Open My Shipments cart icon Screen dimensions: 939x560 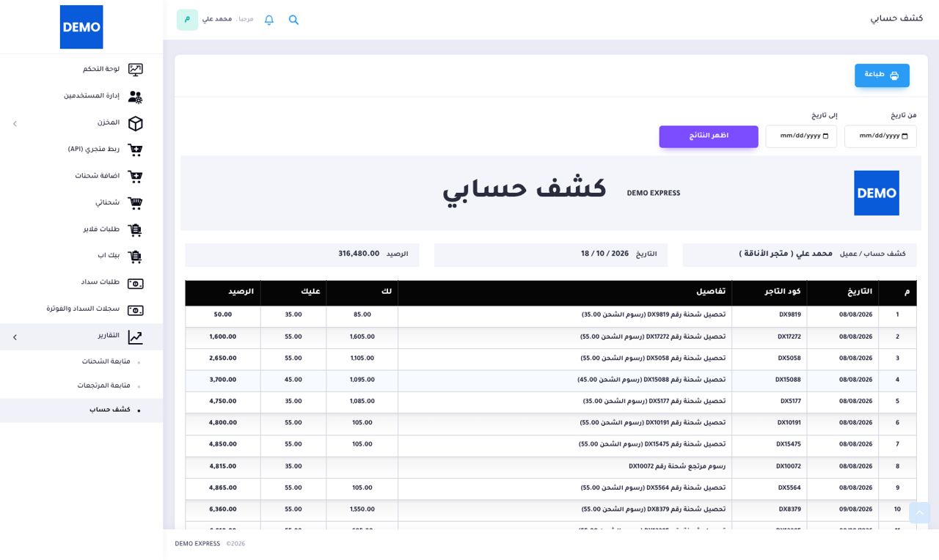(x=135, y=203)
